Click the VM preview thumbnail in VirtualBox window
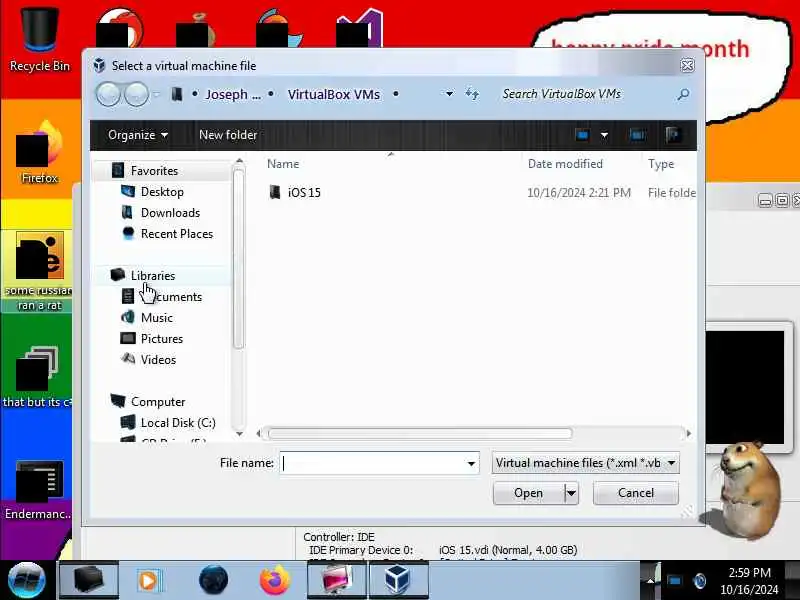The height and width of the screenshot is (600, 800). pyautogui.click(x=745, y=387)
